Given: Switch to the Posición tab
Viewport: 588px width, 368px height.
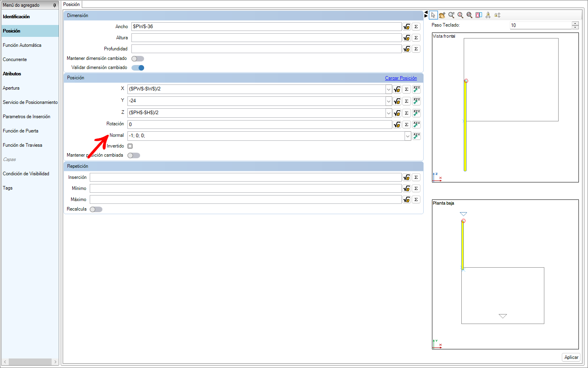Looking at the screenshot, I should point(71,4).
